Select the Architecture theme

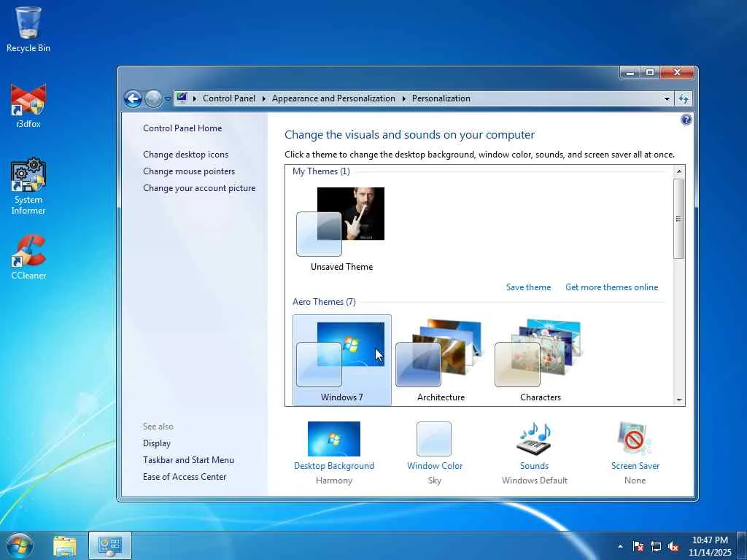[x=441, y=359]
